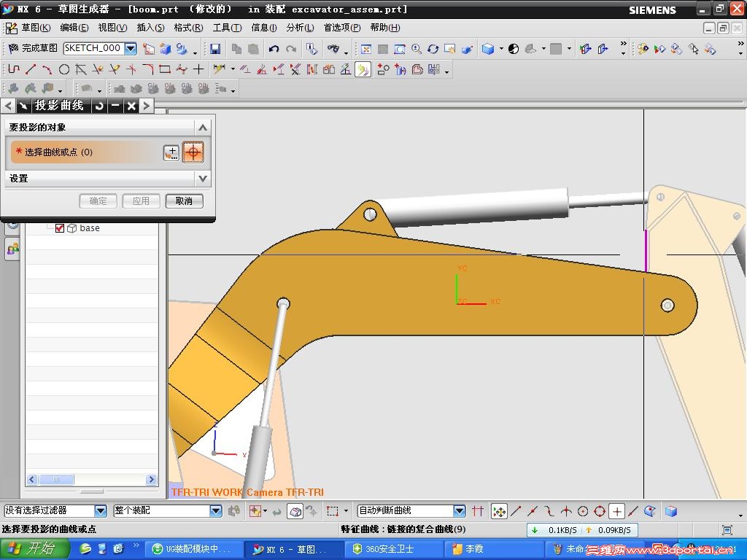Click the 取消 (Cancel) button
This screenshot has height=560, width=747.
pos(185,201)
